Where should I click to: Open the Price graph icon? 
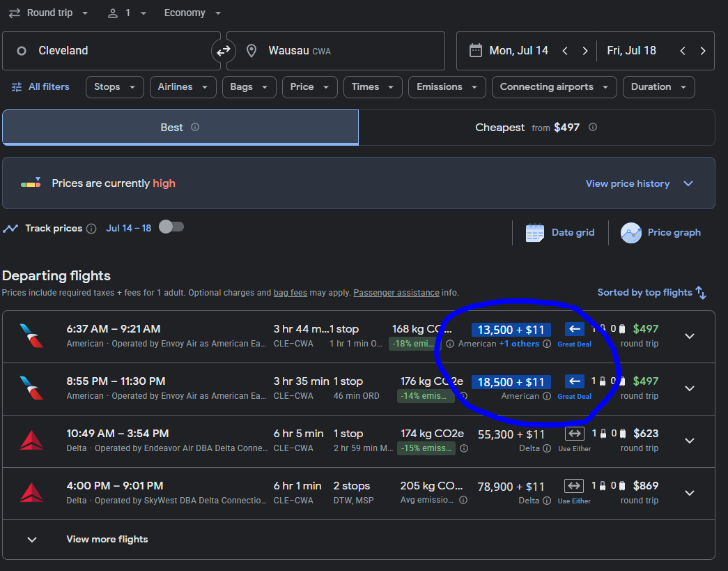tap(631, 233)
